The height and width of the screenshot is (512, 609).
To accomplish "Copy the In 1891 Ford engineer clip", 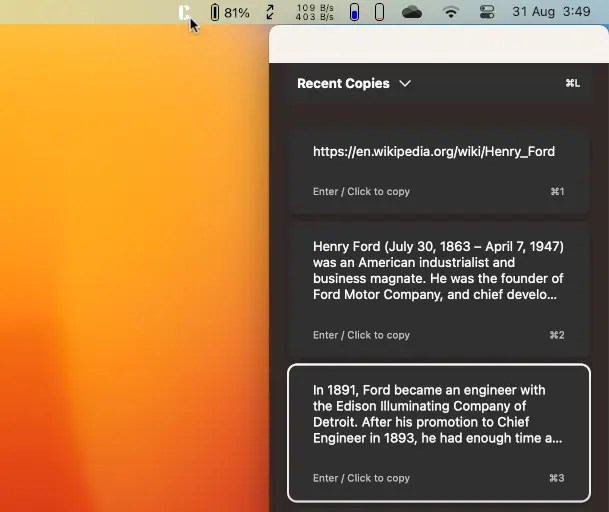I will pos(439,433).
